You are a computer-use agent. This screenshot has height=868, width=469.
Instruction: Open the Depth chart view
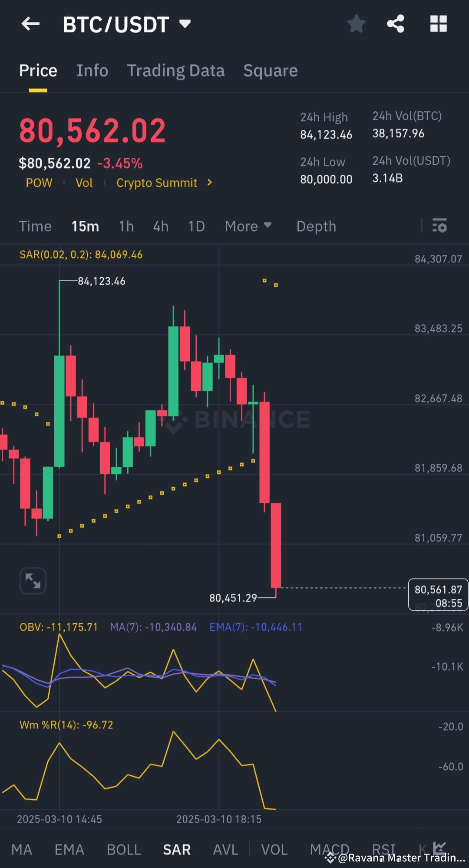(316, 226)
